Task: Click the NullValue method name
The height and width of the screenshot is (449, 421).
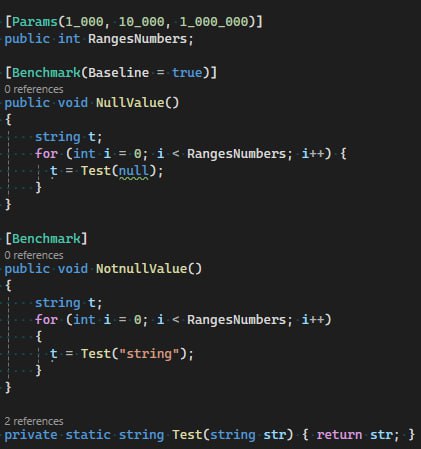Action: [x=130, y=103]
